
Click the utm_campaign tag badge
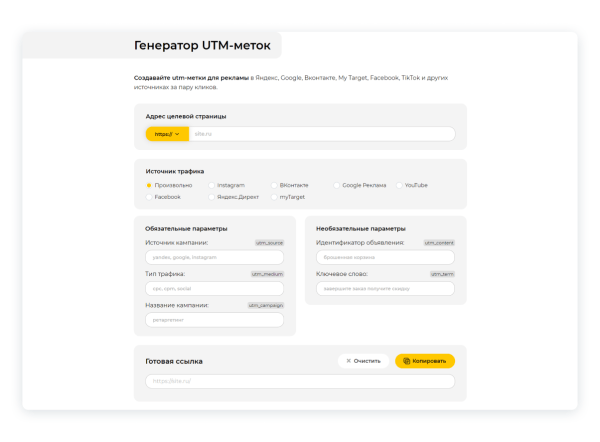pos(266,305)
